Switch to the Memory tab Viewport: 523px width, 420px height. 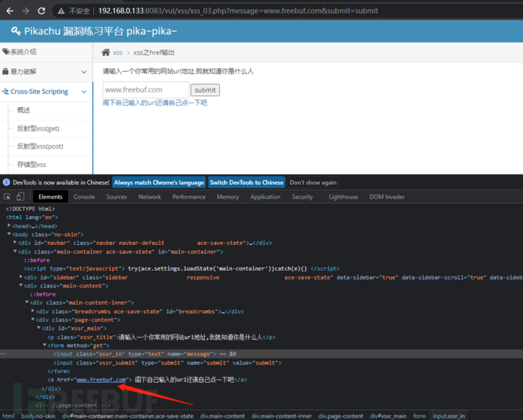tap(228, 197)
